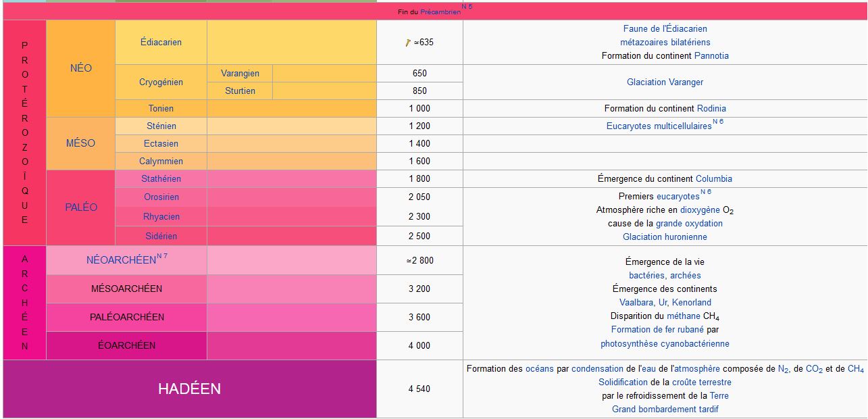Click the PALÉO era link
The height and width of the screenshot is (419, 868).
[x=81, y=207]
